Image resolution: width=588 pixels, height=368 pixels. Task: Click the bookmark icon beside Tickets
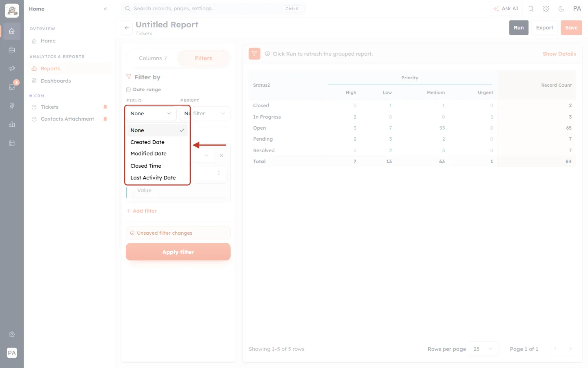[105, 107]
